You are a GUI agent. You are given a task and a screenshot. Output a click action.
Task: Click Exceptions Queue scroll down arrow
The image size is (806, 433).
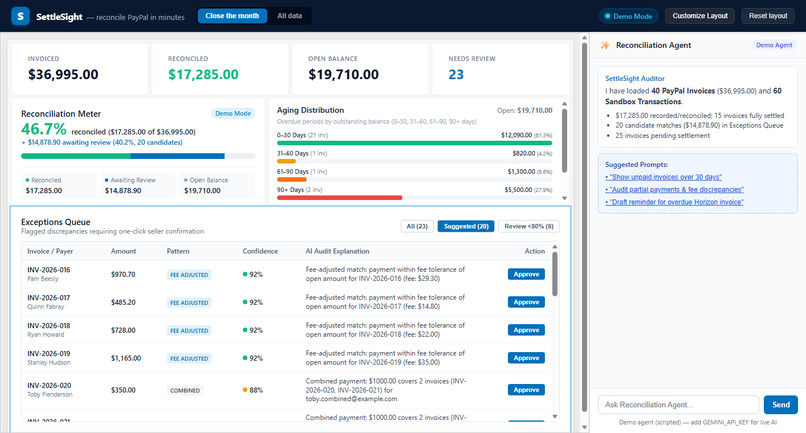click(x=555, y=417)
